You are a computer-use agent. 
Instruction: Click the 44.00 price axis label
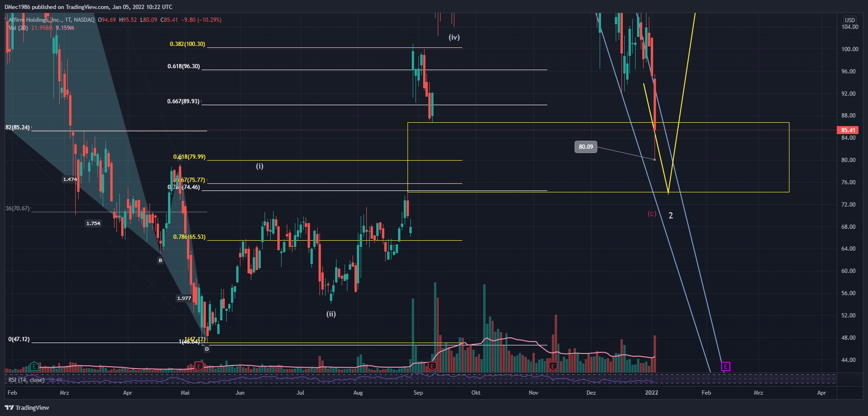point(849,360)
